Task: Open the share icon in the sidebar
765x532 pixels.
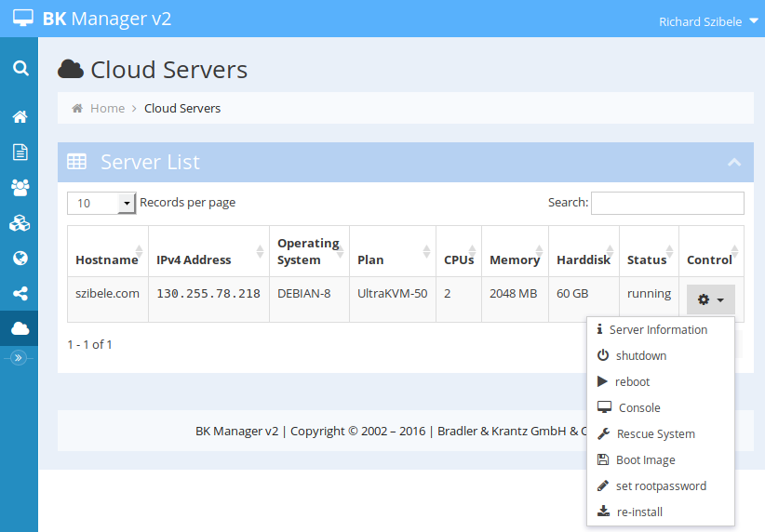Action: 20,294
